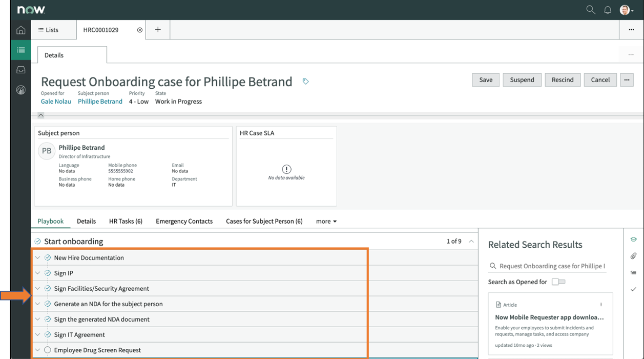644x359 pixels.
Task: Click the Phillipe Betrand name in card
Action: pyautogui.click(x=81, y=147)
